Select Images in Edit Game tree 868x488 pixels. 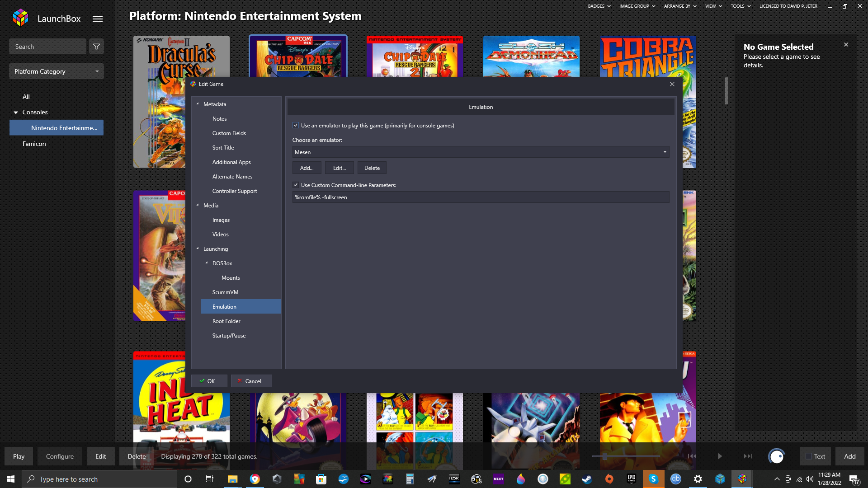pos(221,220)
